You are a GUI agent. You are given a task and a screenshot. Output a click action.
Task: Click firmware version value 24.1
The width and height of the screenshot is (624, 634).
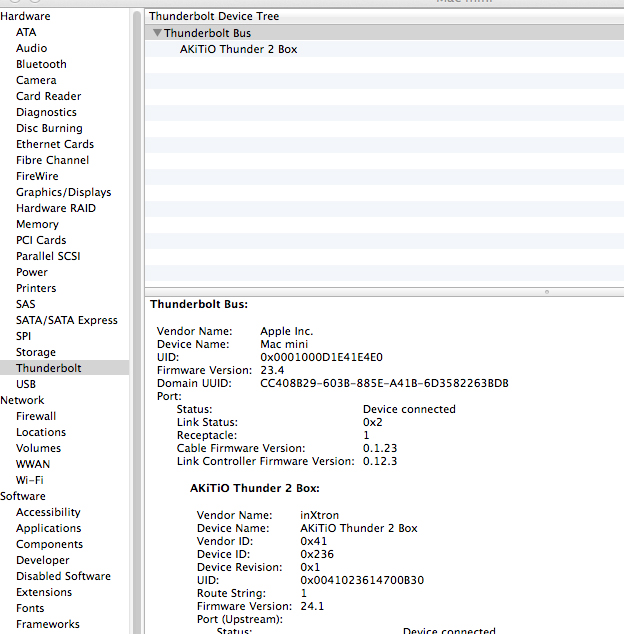312,606
